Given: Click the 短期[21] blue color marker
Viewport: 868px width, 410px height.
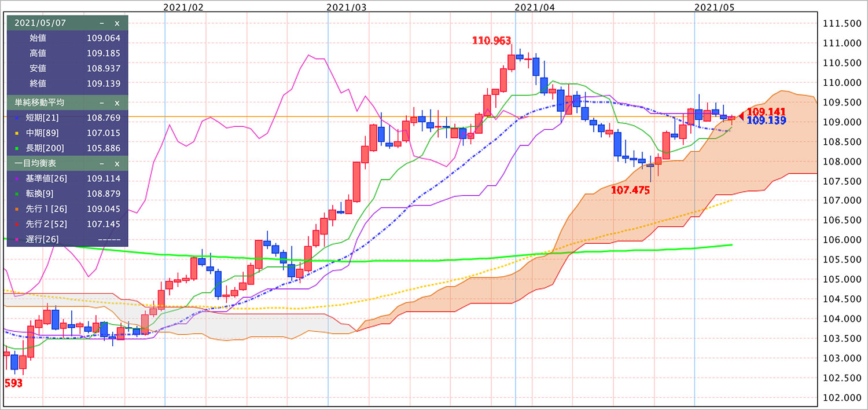Looking at the screenshot, I should (x=17, y=118).
